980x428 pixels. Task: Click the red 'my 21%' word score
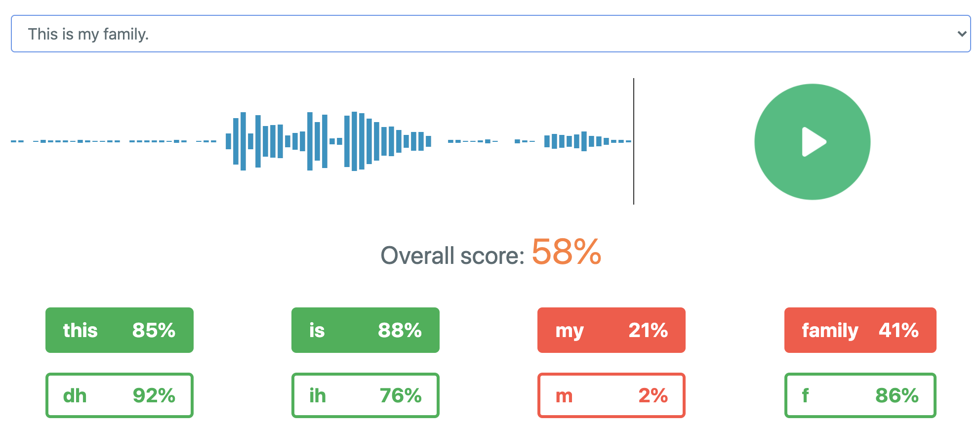pos(611,330)
